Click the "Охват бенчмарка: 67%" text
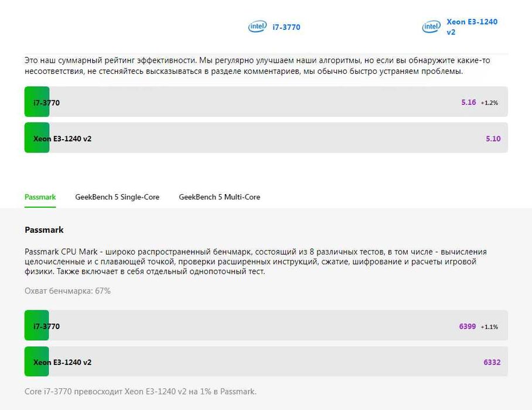 [x=67, y=291]
